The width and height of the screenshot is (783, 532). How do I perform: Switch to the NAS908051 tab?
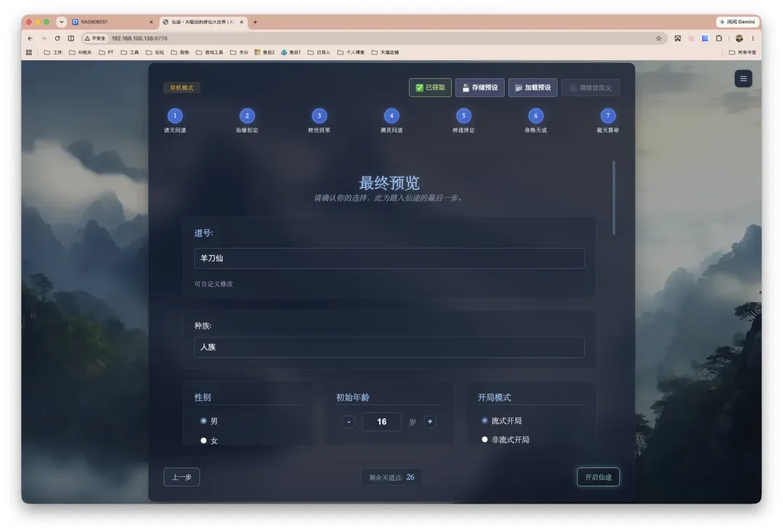113,22
